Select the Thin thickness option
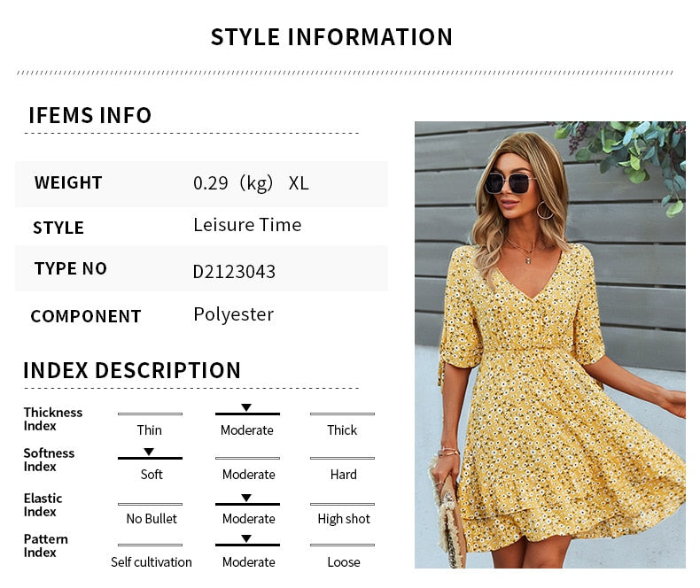Screen dimensions: 700x588 click(x=150, y=430)
